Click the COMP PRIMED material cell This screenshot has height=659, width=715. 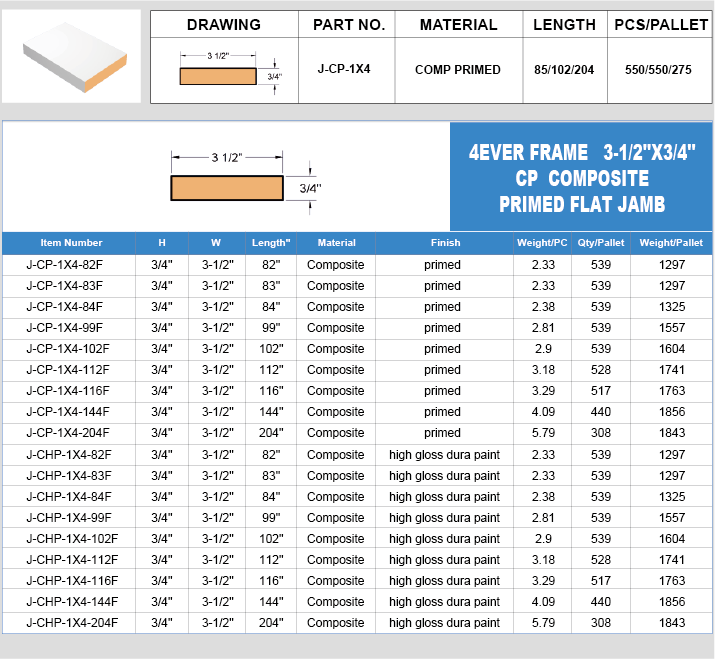click(x=457, y=70)
